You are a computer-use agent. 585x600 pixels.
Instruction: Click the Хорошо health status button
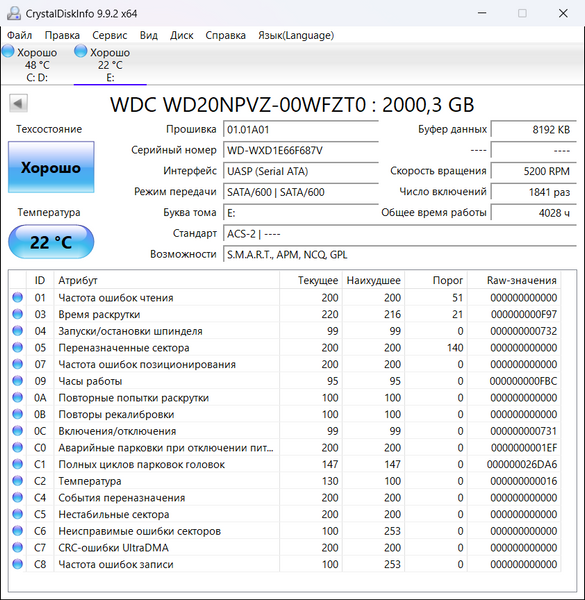[51, 167]
